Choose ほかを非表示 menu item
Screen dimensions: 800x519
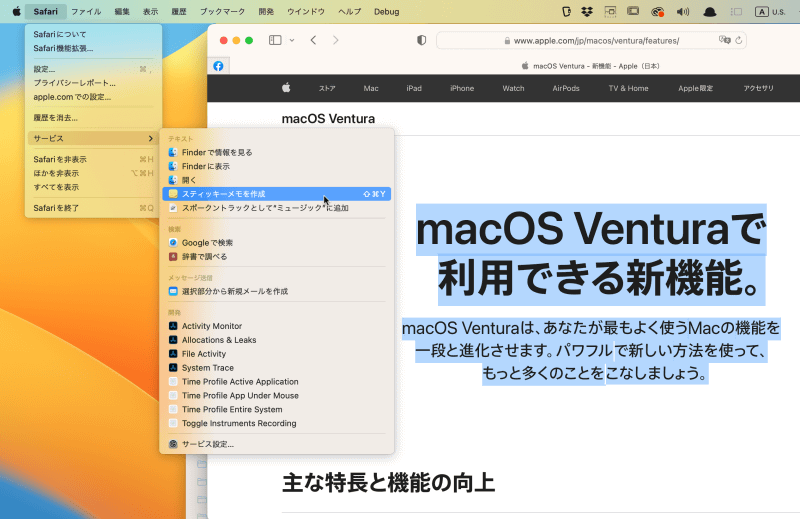point(93,173)
